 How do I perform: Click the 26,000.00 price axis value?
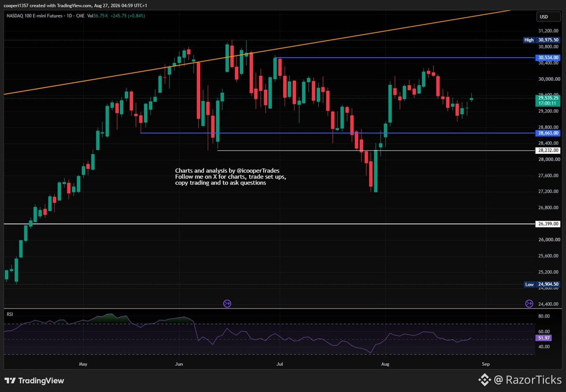[549, 240]
